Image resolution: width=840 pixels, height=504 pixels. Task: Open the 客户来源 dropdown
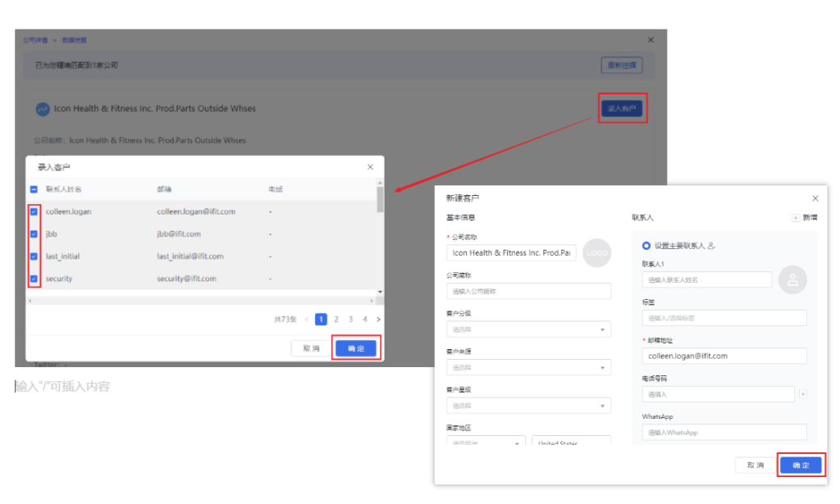528,367
